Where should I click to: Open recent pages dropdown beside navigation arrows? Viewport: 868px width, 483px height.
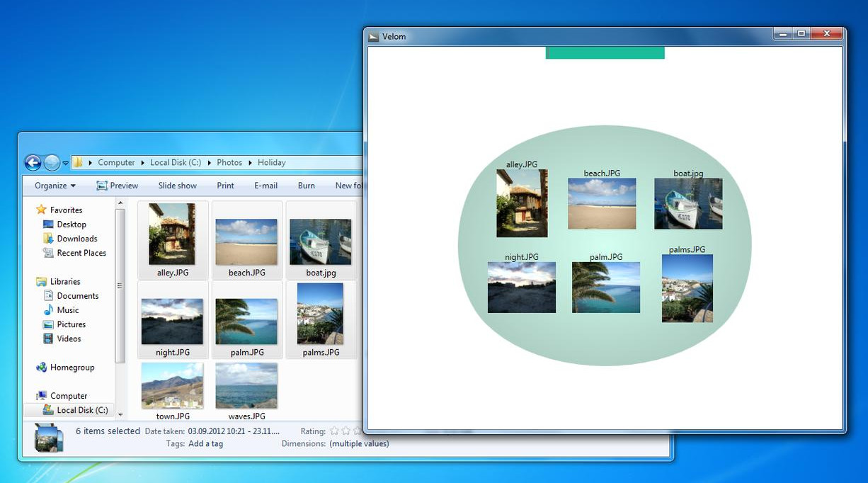click(65, 163)
